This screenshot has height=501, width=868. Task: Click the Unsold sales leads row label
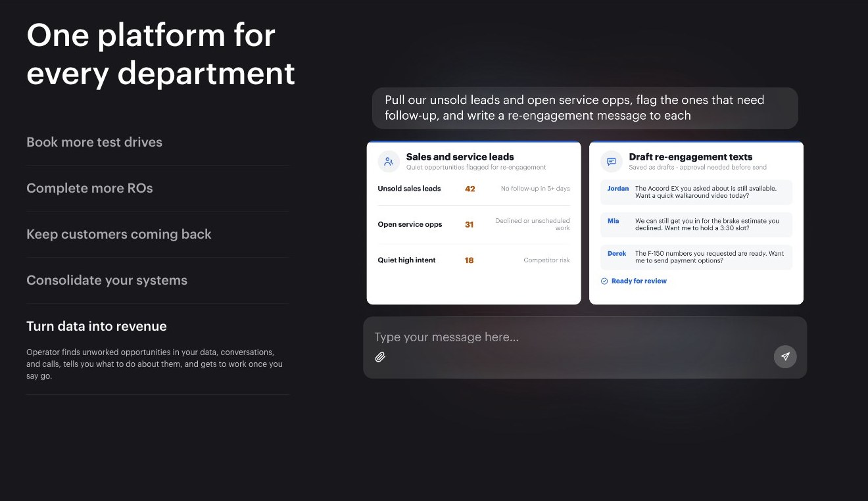409,189
